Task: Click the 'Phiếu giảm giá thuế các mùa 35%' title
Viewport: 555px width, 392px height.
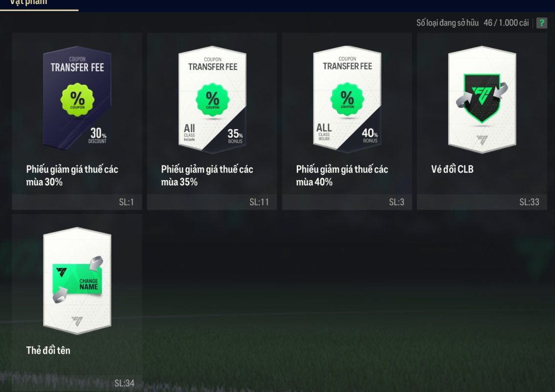Action: point(207,176)
